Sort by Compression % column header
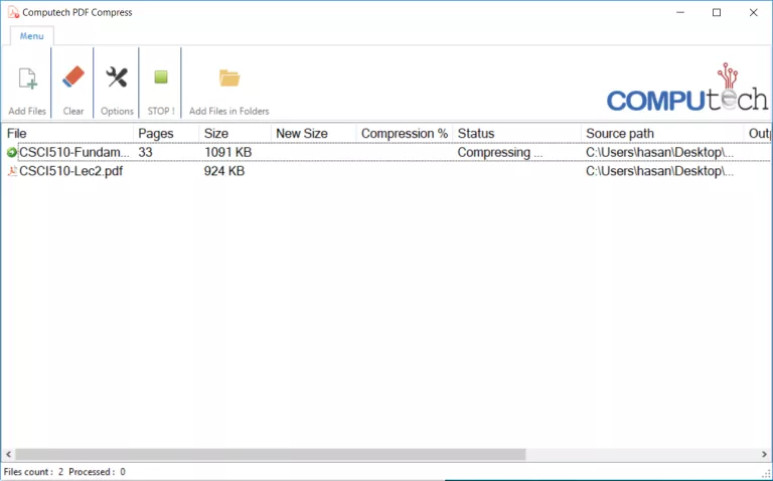 click(x=404, y=134)
